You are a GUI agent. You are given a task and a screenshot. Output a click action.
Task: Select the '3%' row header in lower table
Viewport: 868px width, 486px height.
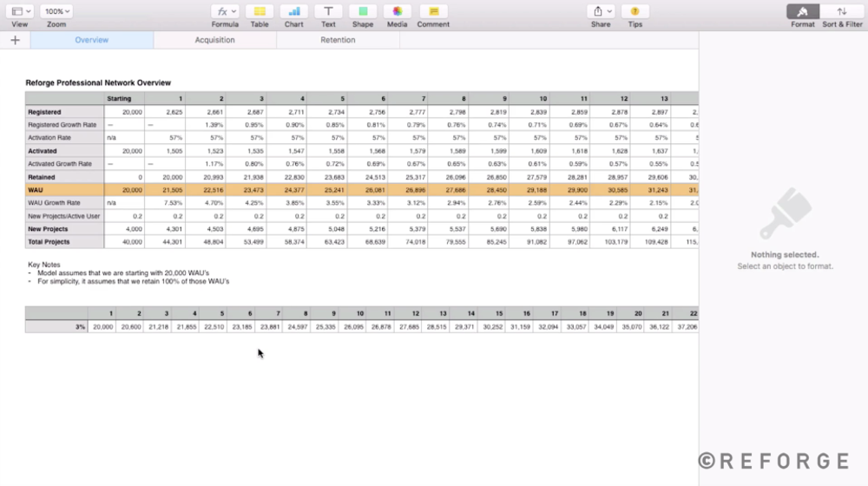coord(56,326)
